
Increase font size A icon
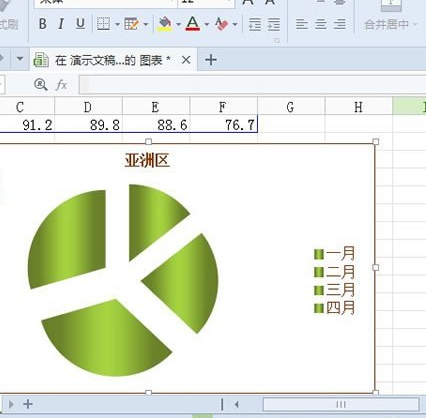(248, 3)
